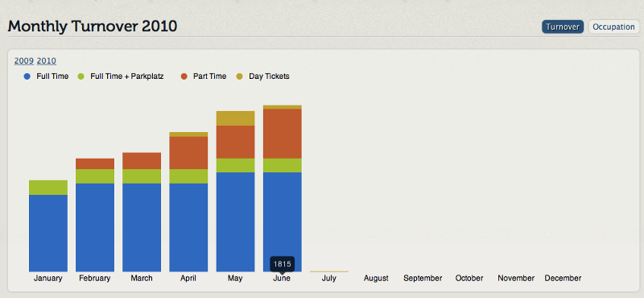Screen dimensions: 644x298
Task: Toggle the Day Tickets legend dot
Action: pyautogui.click(x=240, y=77)
